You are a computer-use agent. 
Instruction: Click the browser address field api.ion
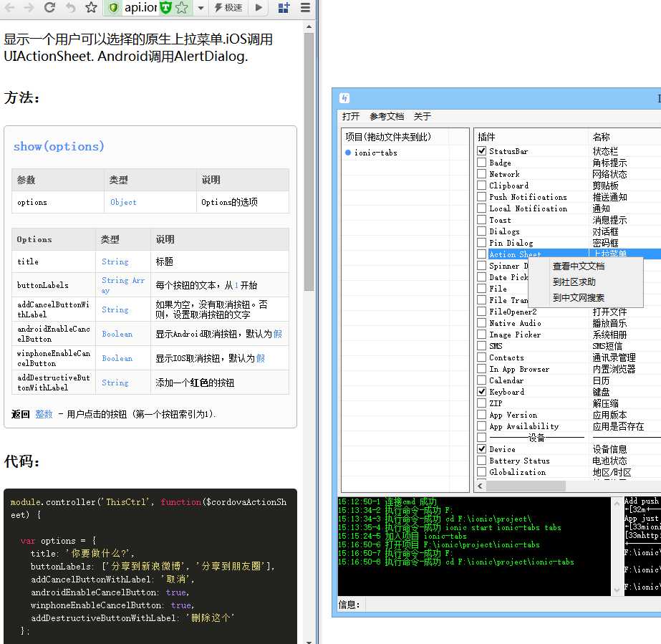coord(140,8)
